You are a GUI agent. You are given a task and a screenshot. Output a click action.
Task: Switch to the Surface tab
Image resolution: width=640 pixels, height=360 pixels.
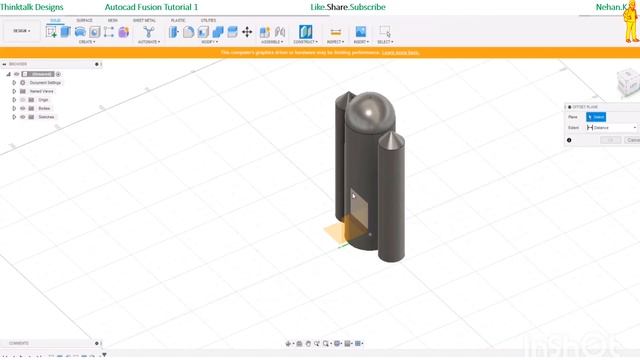tap(84, 20)
